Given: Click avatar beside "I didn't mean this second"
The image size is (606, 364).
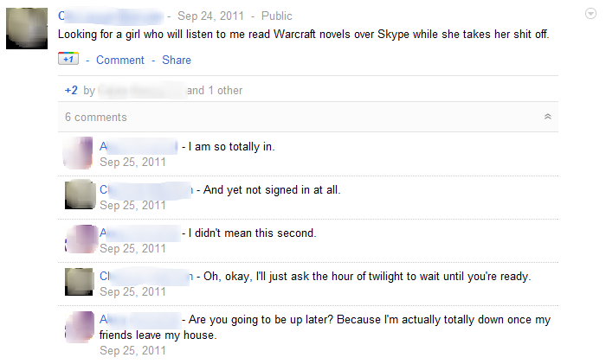Looking at the screenshot, I should tap(79, 238).
